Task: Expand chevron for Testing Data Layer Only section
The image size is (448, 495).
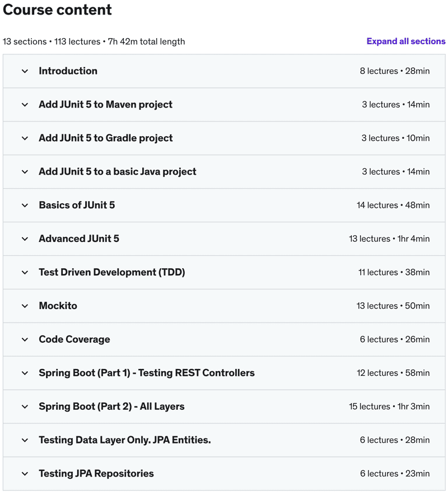Action: [25, 441]
